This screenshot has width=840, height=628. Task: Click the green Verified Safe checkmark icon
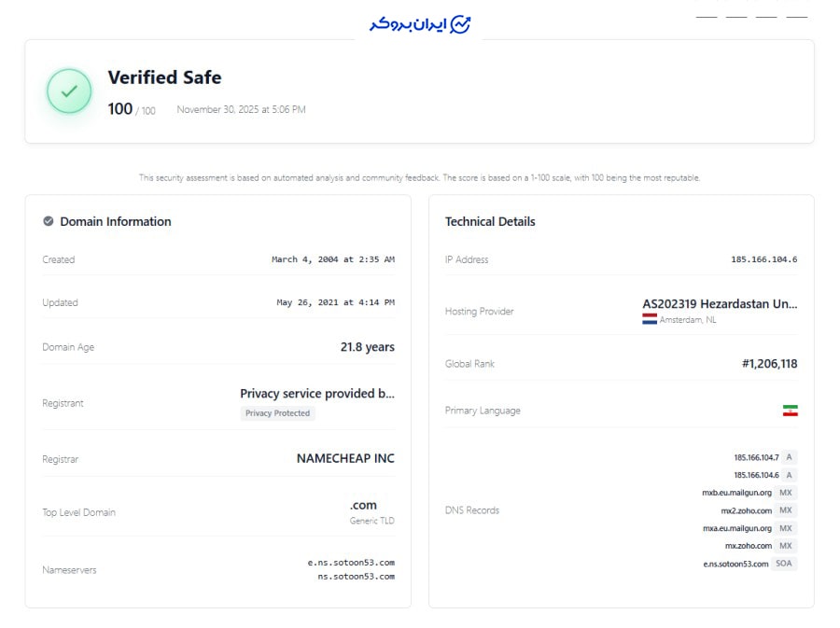(69, 91)
